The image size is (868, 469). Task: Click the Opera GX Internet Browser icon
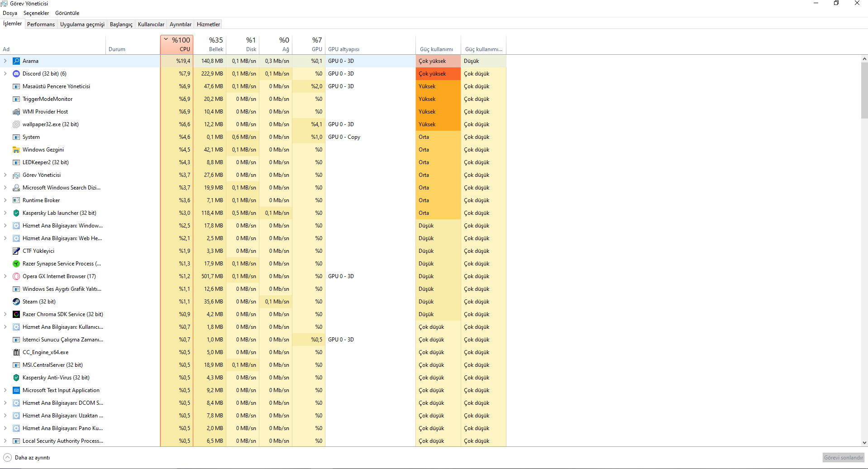(16, 276)
